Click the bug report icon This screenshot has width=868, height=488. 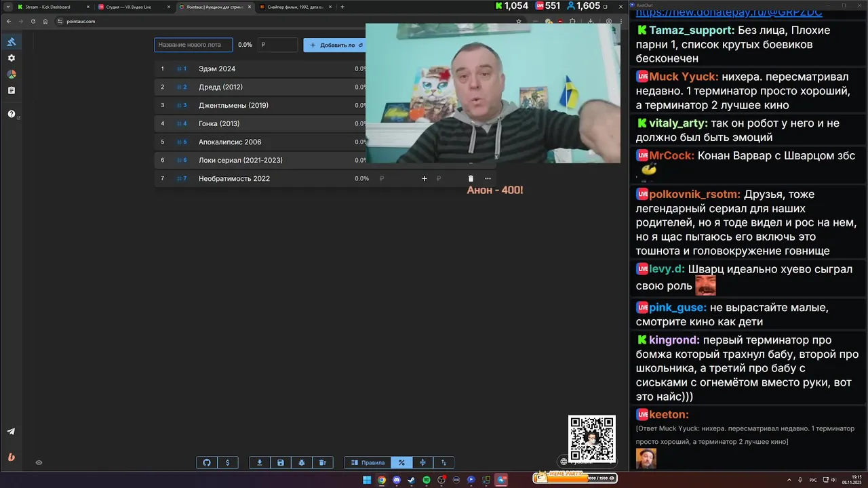pyautogui.click(x=301, y=463)
